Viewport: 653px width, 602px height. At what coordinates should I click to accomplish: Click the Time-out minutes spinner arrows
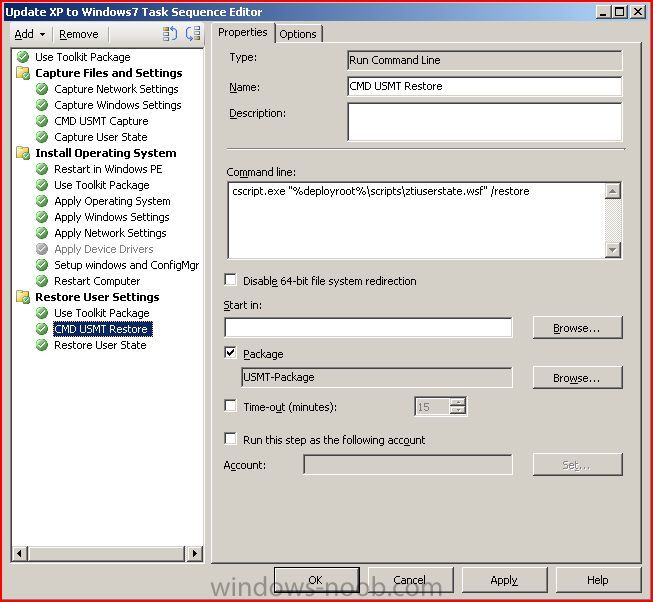point(458,406)
